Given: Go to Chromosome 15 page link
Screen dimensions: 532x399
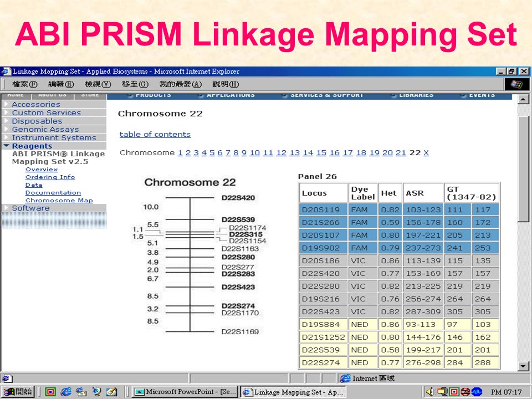Looking at the screenshot, I should click(x=321, y=153).
